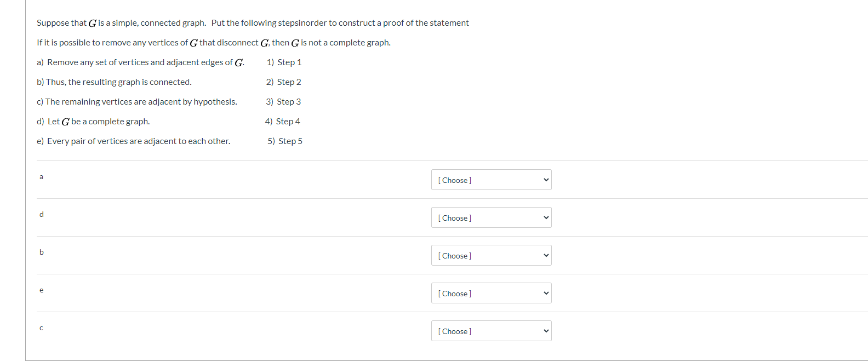Click the 'a' label in answer rows
Image resolution: width=868 pixels, height=362 pixels.
click(41, 177)
